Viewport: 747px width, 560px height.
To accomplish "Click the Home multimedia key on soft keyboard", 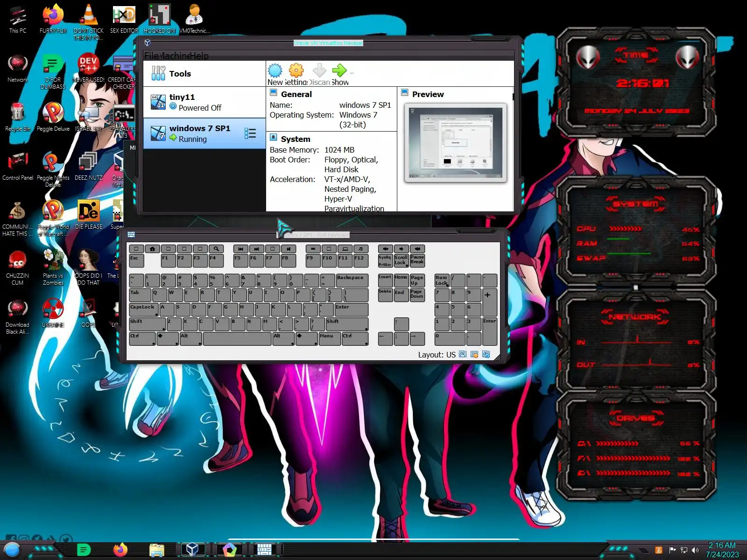I will click(152, 249).
